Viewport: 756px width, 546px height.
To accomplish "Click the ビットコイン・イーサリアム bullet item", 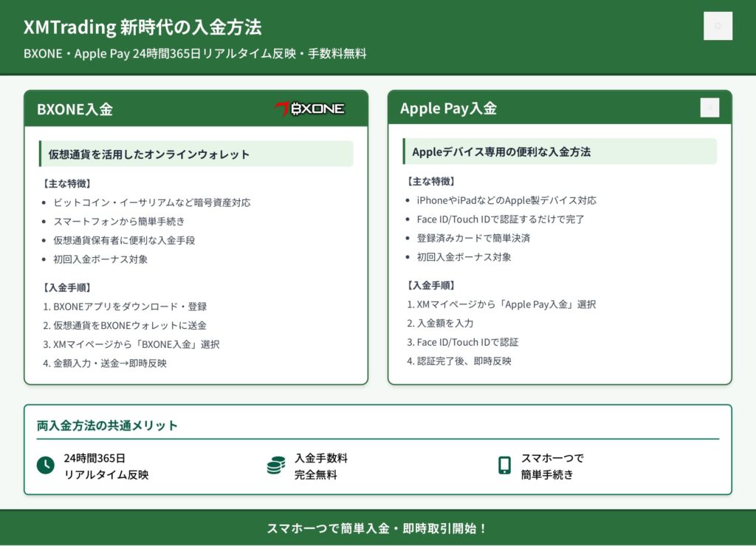I will click(151, 202).
